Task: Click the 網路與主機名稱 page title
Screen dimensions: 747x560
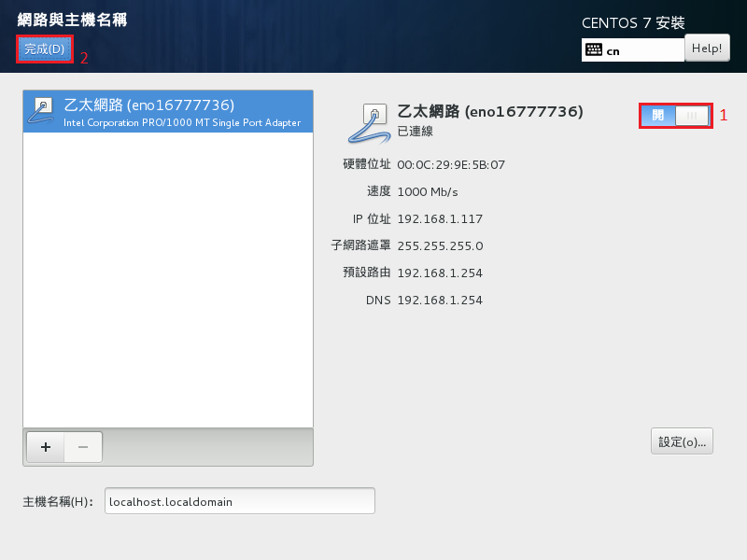Action: point(72,20)
